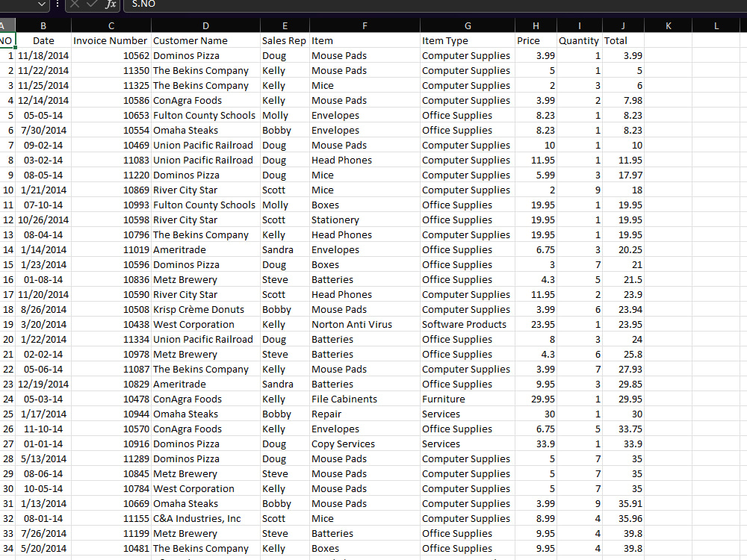Select the date 01-08-14
The height and width of the screenshot is (560, 747).
[x=43, y=279]
